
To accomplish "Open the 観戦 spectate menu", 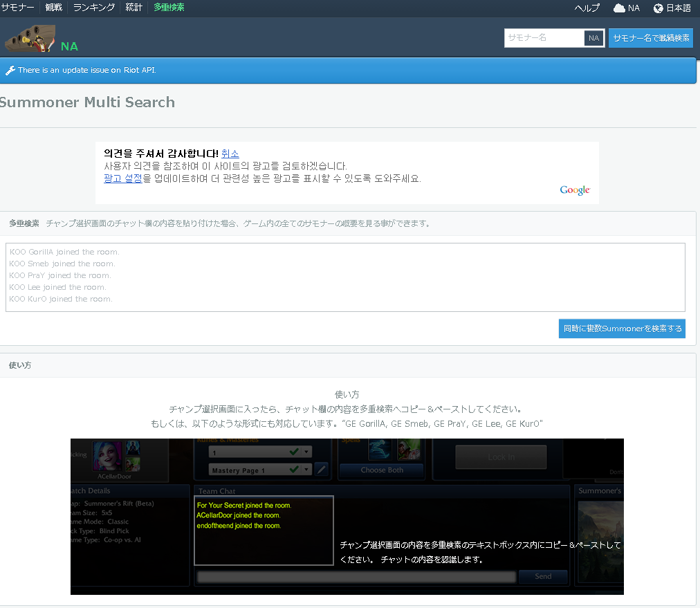I will (53, 8).
